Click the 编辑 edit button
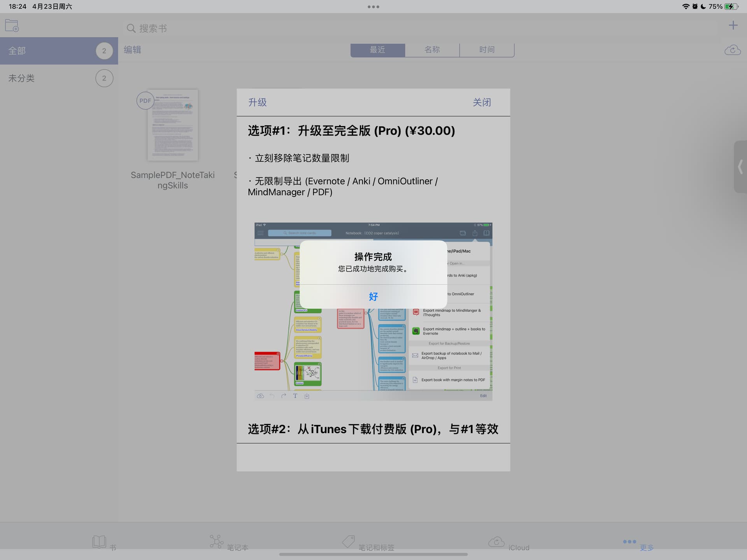 (132, 50)
